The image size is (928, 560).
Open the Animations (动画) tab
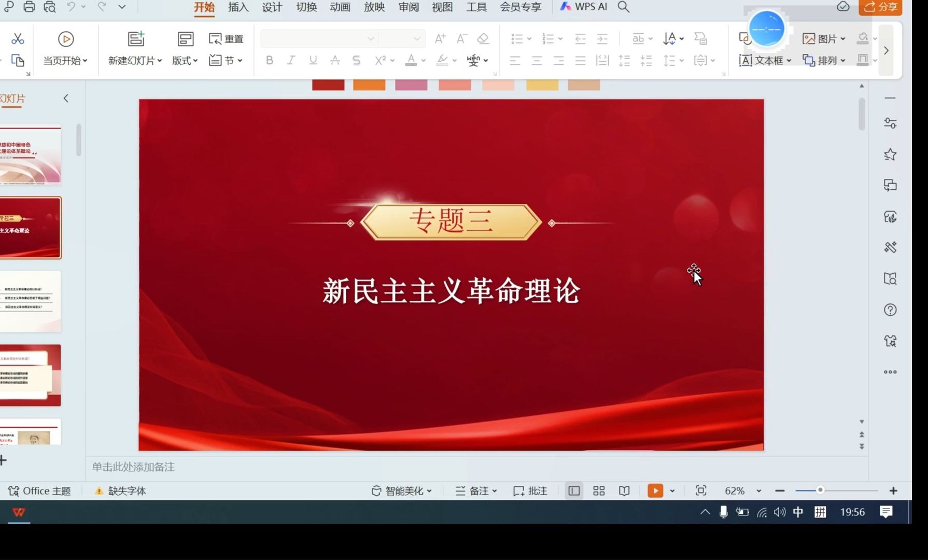(340, 7)
